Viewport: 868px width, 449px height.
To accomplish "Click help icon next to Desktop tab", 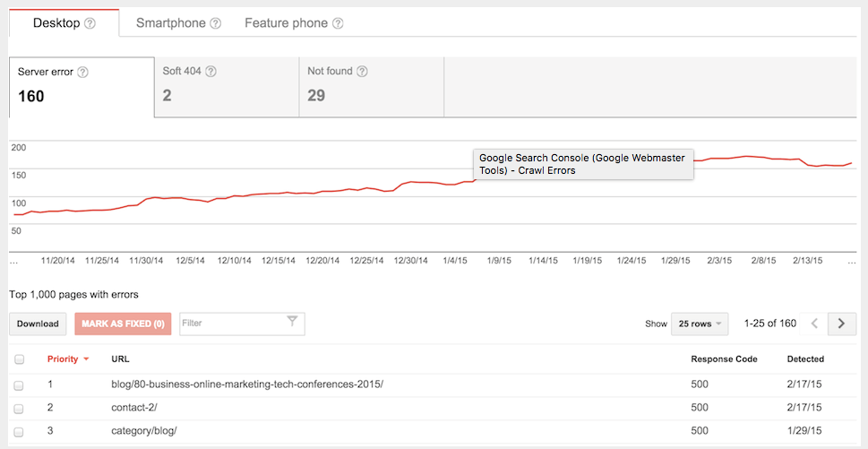I will [90, 23].
